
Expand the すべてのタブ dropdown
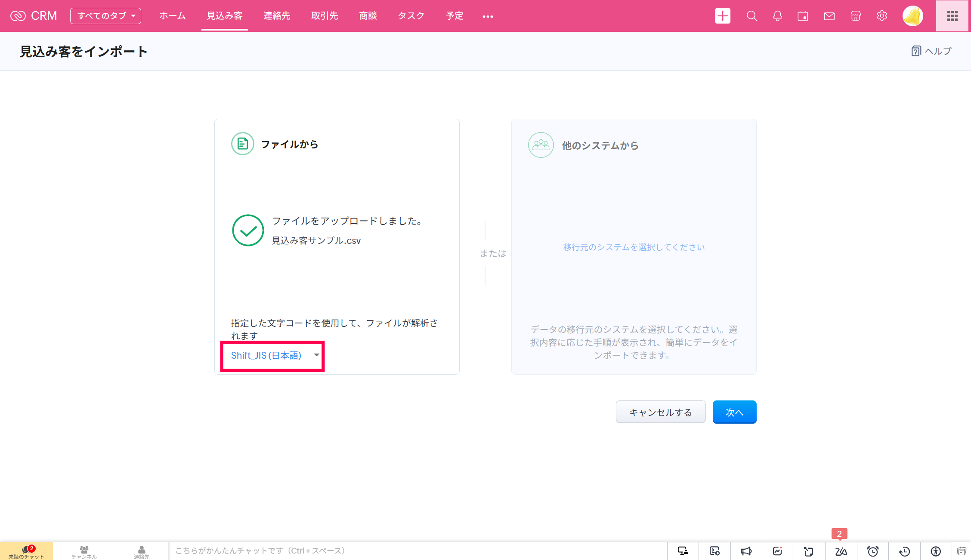[x=105, y=16]
